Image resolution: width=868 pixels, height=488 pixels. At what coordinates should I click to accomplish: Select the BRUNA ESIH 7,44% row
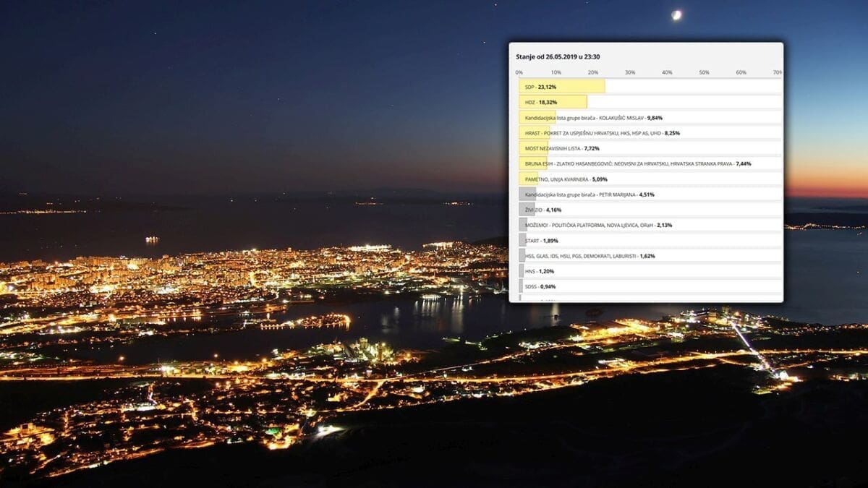637,164
